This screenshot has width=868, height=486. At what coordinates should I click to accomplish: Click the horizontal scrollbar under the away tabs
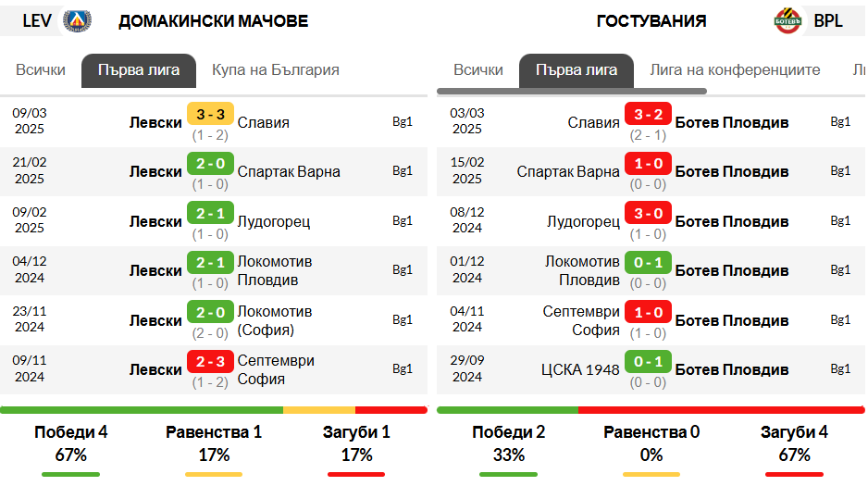click(572, 91)
